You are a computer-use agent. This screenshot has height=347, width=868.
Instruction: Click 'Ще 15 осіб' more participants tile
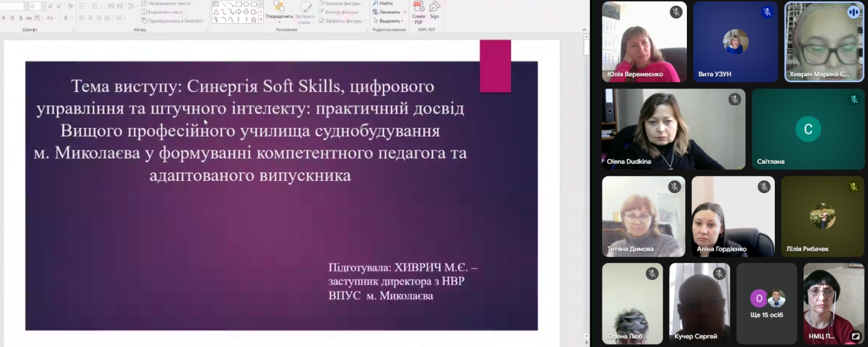click(767, 304)
